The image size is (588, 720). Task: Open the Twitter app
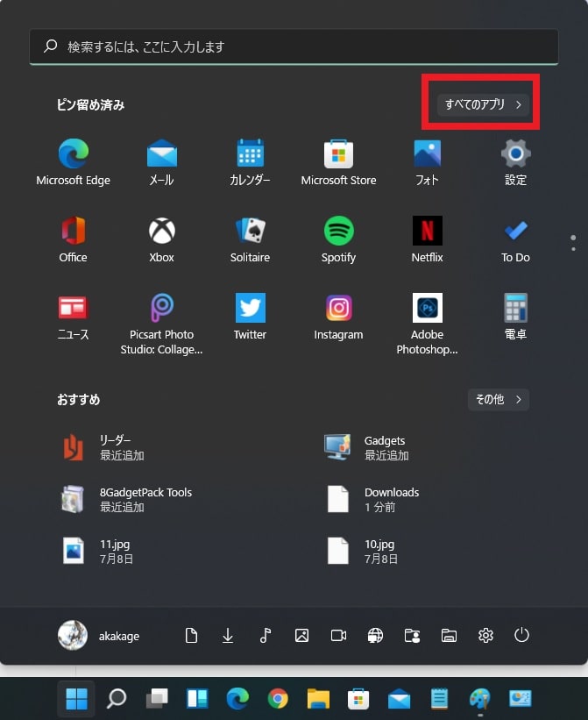click(250, 316)
